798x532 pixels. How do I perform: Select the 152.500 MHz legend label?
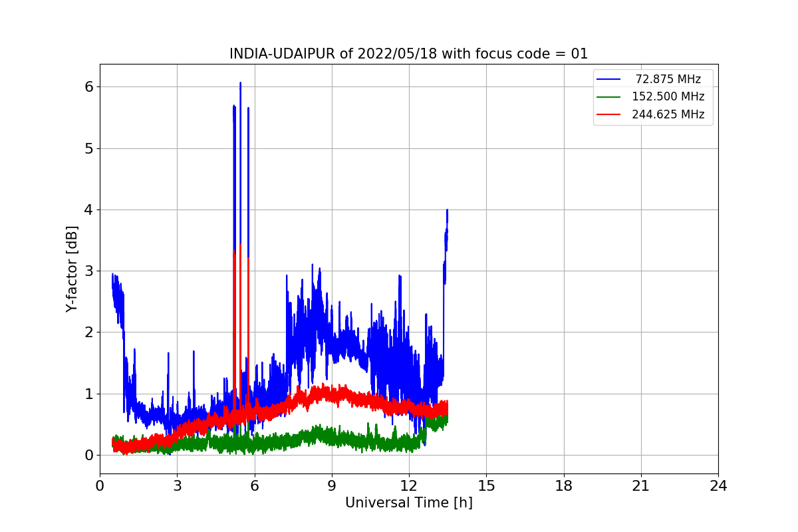[668, 96]
